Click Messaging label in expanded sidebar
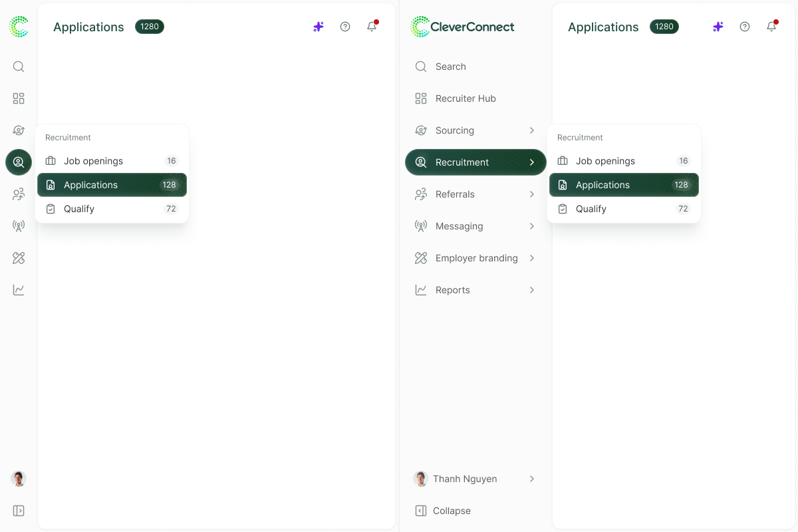This screenshot has height=532, width=798. coord(459,226)
